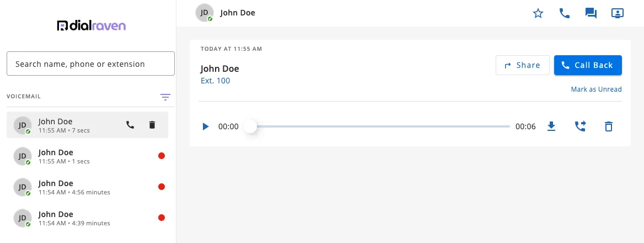Add John Doe to favorites with star icon
Image resolution: width=644 pixels, height=243 pixels.
(x=538, y=14)
